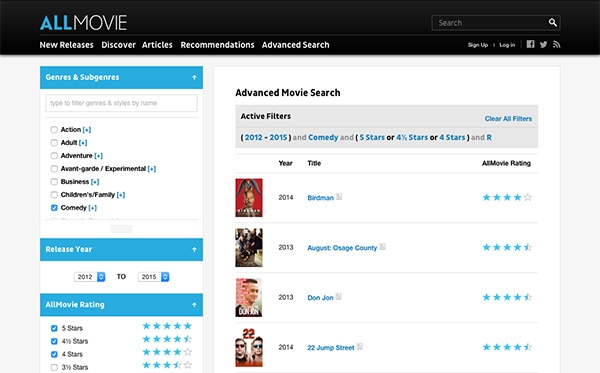Collapse the Release Year panel
Viewport: 600px width, 373px height.
[194, 249]
